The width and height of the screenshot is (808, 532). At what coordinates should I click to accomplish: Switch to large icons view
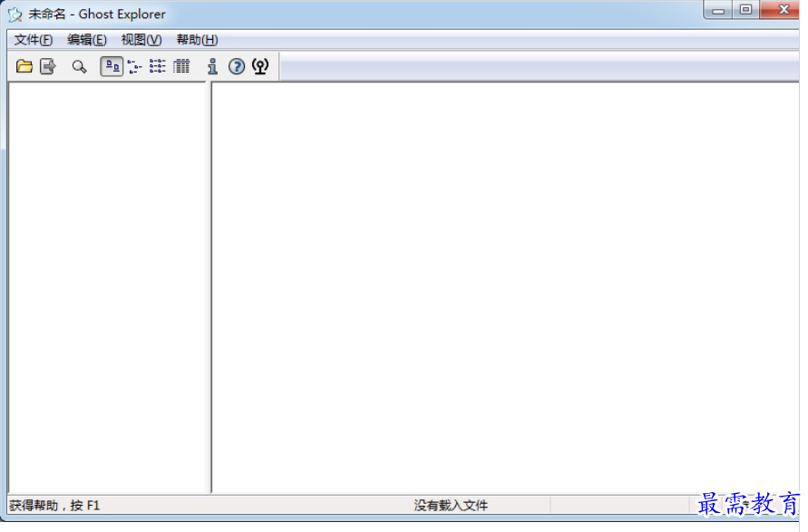click(x=112, y=66)
